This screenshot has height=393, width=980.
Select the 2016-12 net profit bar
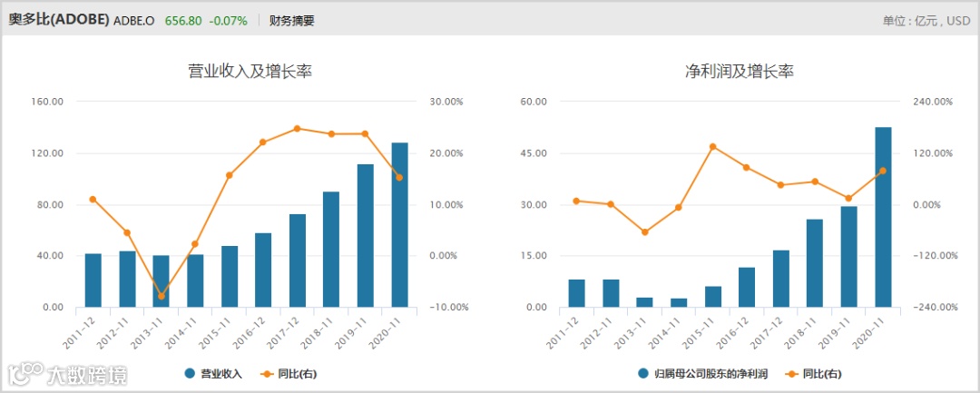747,288
